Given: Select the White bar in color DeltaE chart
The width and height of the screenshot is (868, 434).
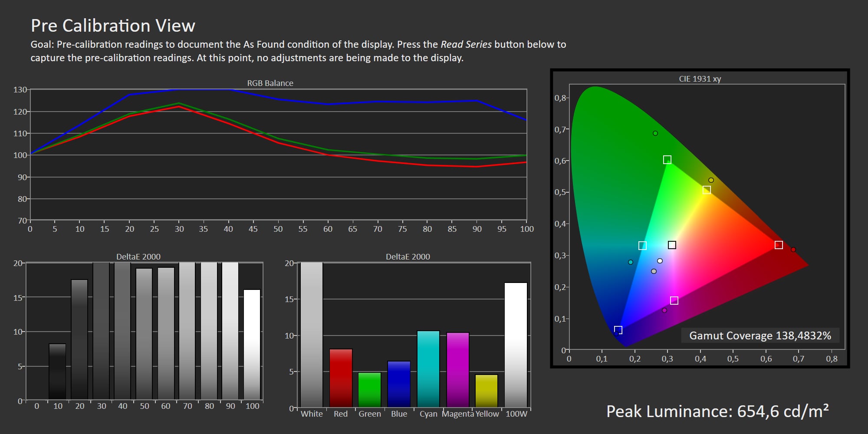Looking at the screenshot, I should [312, 334].
